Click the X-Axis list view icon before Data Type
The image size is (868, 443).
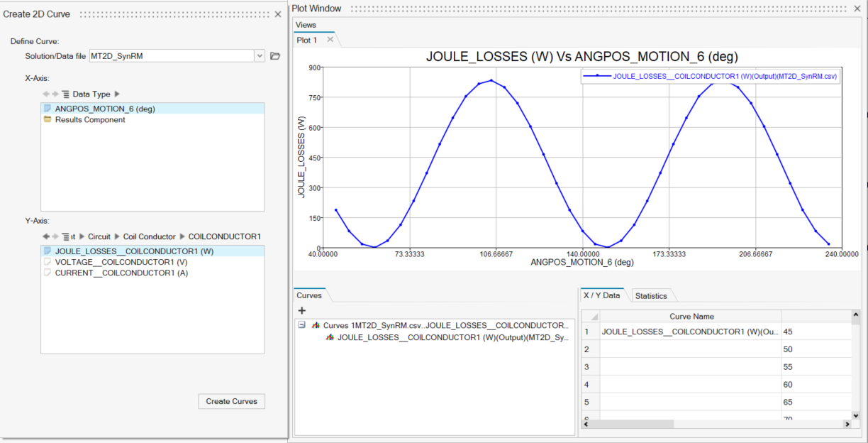65,94
